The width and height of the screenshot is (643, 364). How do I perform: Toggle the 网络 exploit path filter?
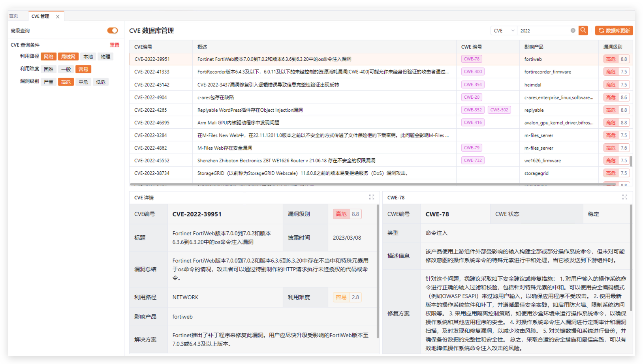(49, 57)
